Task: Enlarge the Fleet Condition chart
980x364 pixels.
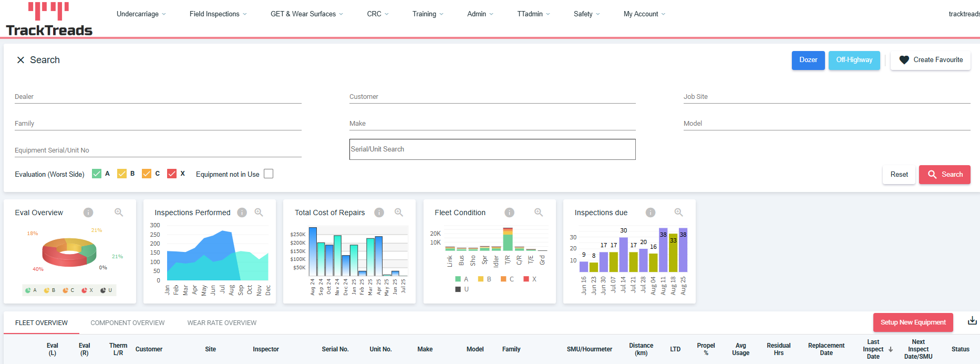Action: pos(539,213)
